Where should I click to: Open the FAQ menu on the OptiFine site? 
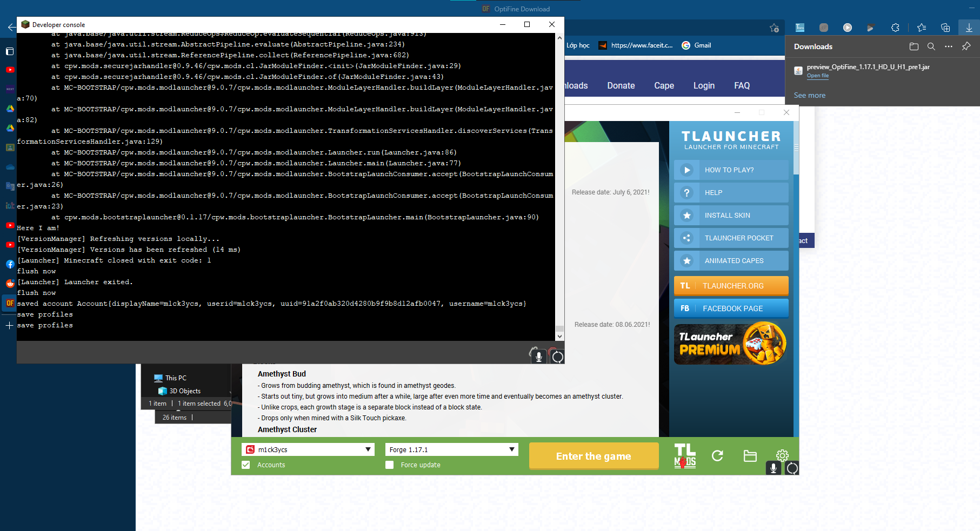(742, 85)
